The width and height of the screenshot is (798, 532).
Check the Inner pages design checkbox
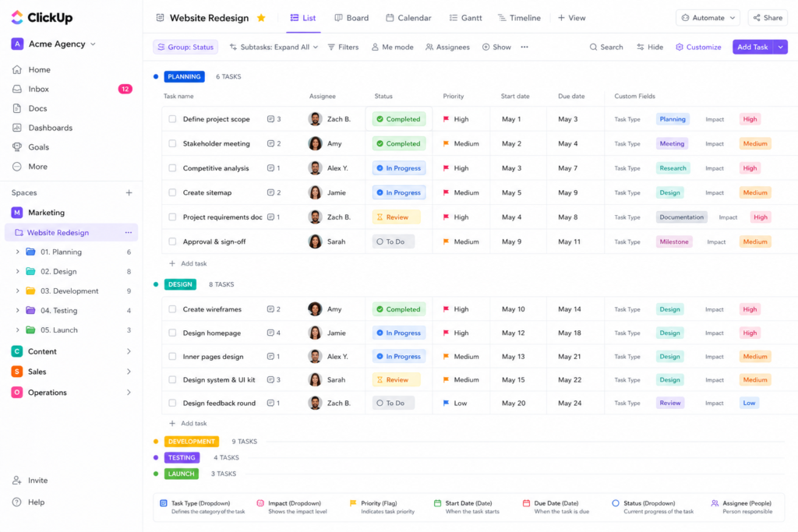coord(172,357)
